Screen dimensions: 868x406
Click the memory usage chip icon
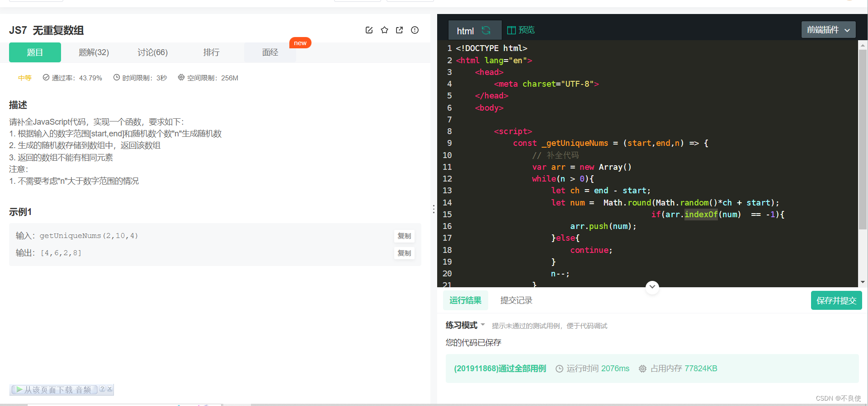(x=642, y=369)
